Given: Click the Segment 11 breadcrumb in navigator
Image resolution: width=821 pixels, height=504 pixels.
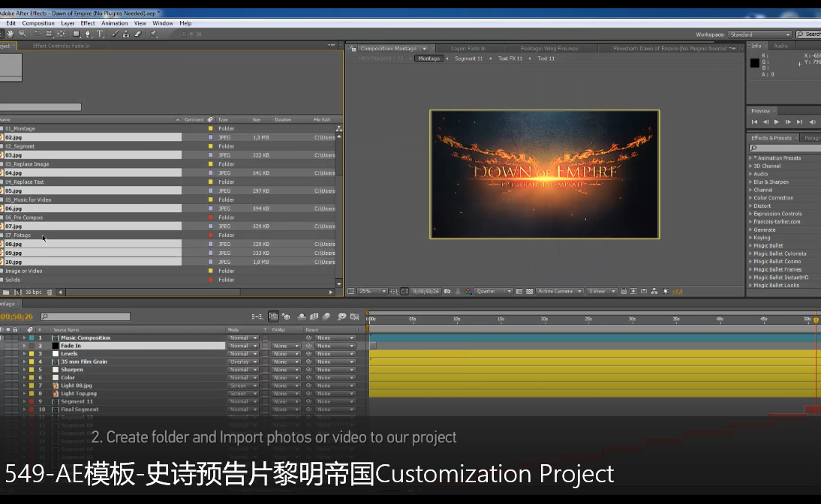Looking at the screenshot, I should tap(468, 58).
